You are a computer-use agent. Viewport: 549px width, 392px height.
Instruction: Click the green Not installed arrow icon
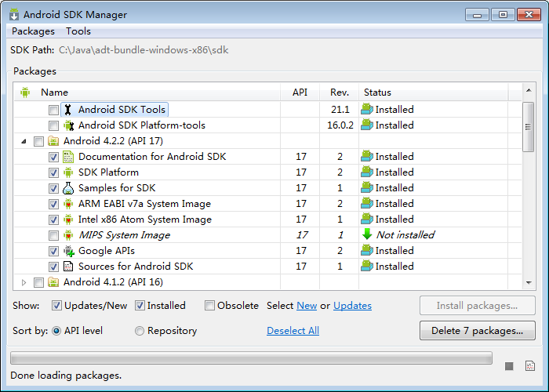(x=367, y=234)
